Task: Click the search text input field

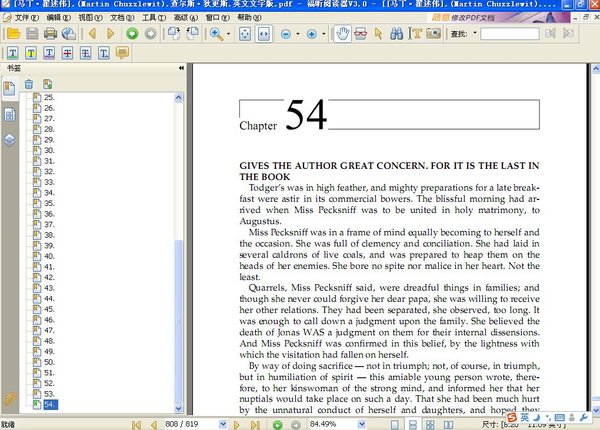Action: tap(510, 34)
